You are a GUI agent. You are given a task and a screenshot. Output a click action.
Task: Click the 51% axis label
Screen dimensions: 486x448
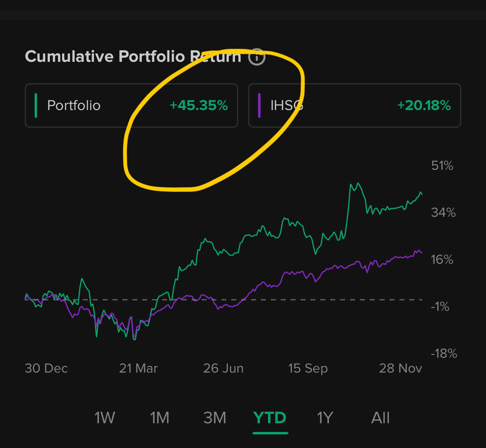coord(442,166)
